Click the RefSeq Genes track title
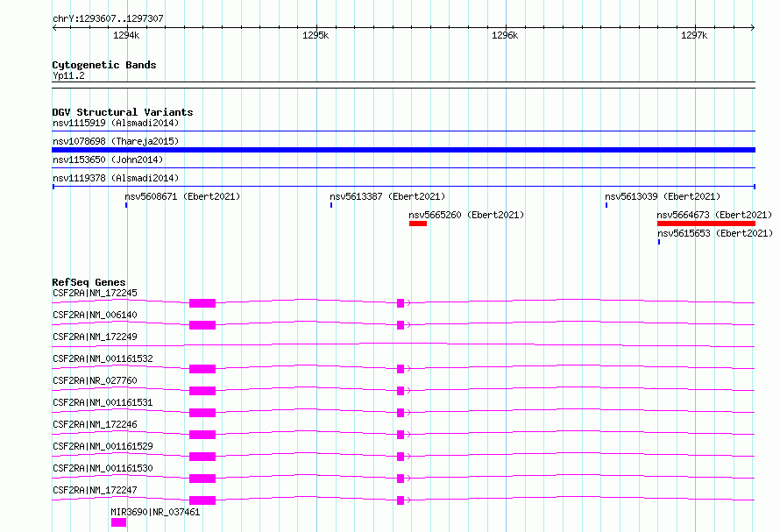The width and height of the screenshot is (780, 532). [x=89, y=282]
